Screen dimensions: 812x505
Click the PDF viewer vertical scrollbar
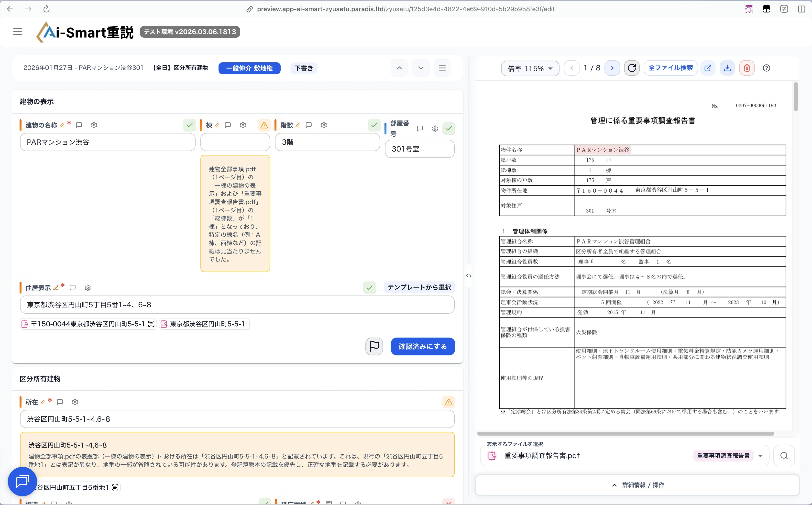point(796,97)
